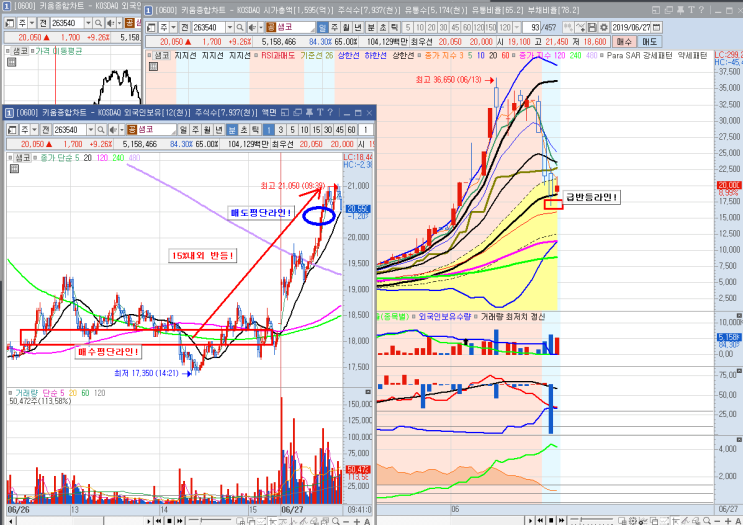Image resolution: width=743 pixels, height=525 pixels.
Task: Click the orange 공 icon beside 셈코 in the front window
Action: 132,130
